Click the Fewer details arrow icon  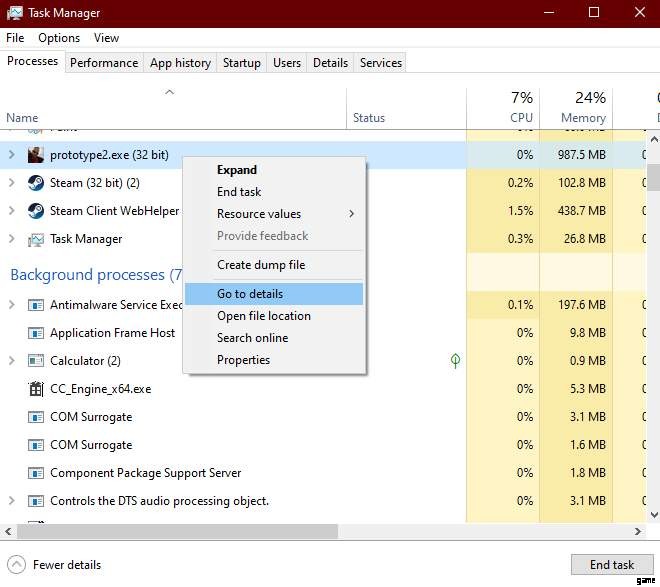coord(16,564)
